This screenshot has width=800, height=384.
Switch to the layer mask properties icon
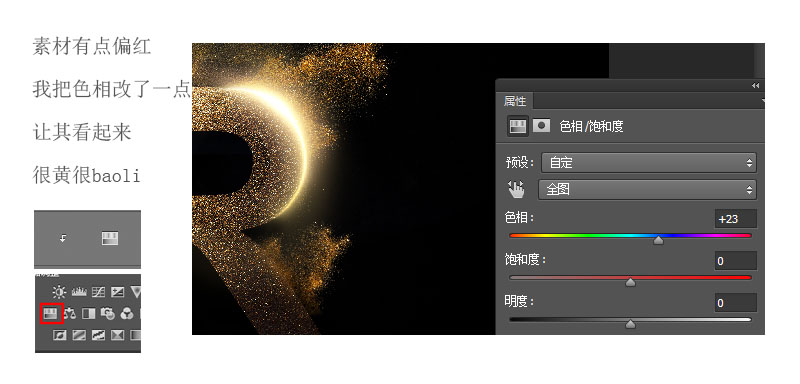pos(541,125)
